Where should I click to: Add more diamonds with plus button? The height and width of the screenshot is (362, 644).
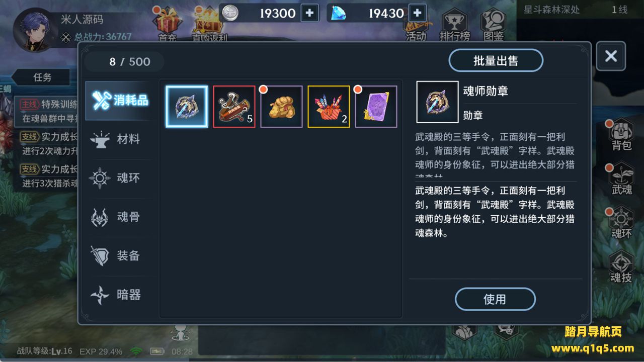tap(417, 13)
